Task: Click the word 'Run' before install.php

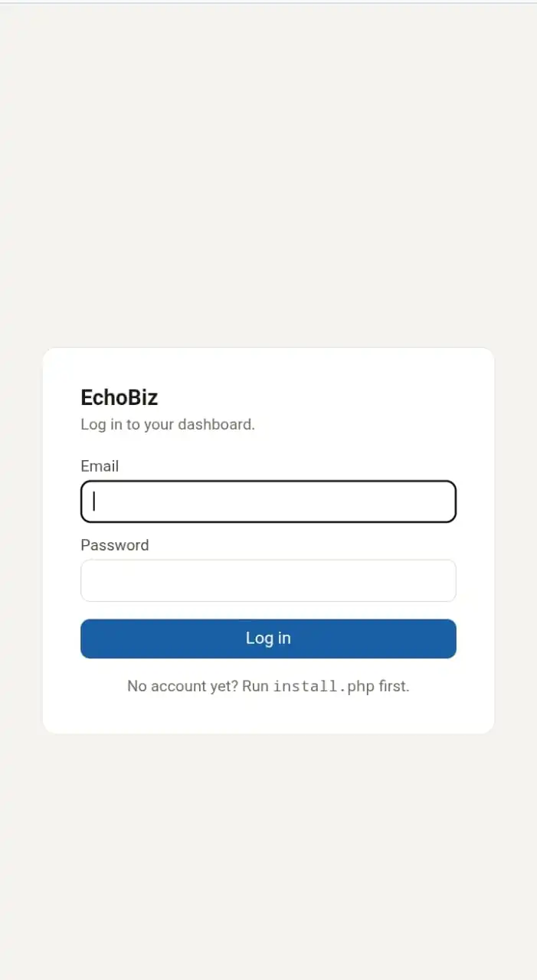Action: click(255, 686)
